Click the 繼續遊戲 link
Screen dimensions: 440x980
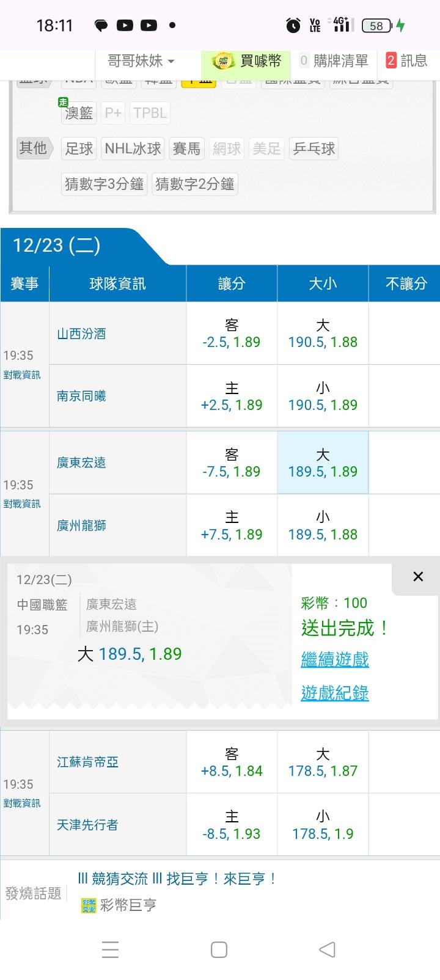pyautogui.click(x=335, y=659)
